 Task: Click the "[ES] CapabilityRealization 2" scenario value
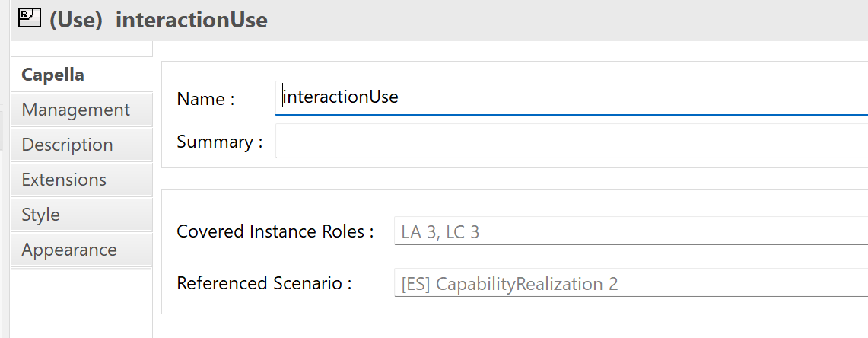pos(510,285)
